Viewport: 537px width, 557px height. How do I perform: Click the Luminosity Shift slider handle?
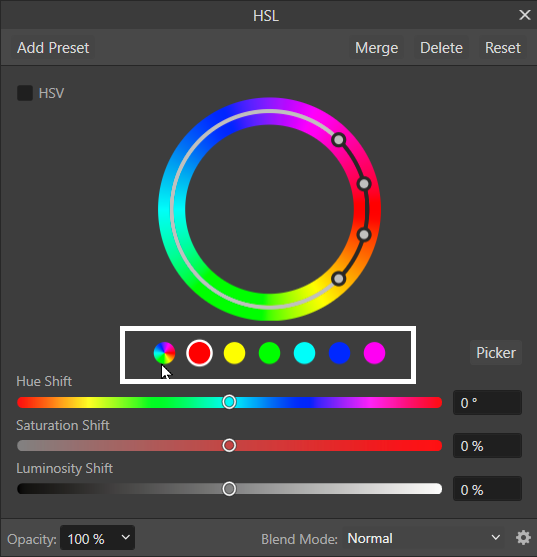(229, 489)
